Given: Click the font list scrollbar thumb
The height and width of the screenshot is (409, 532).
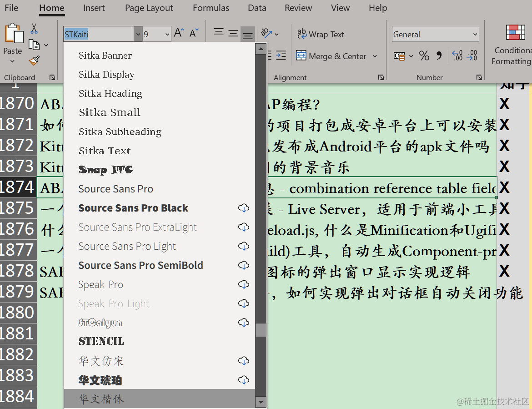Looking at the screenshot, I should pyautogui.click(x=261, y=330).
